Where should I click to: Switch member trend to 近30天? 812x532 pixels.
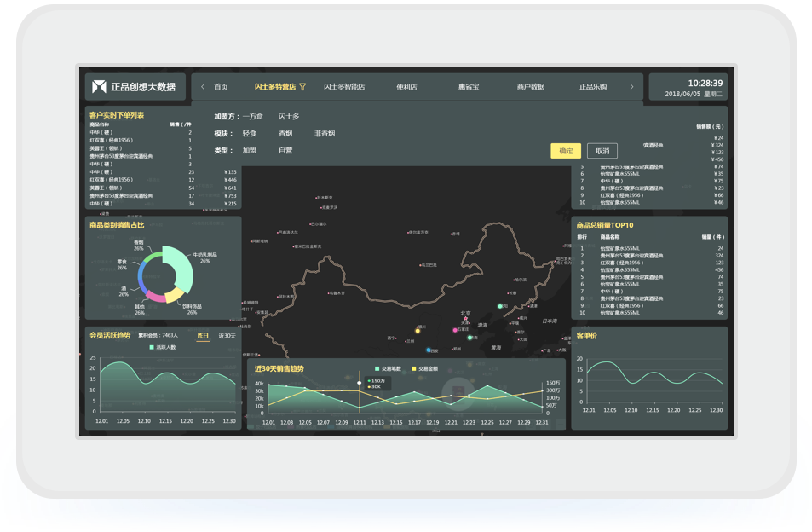(x=227, y=336)
